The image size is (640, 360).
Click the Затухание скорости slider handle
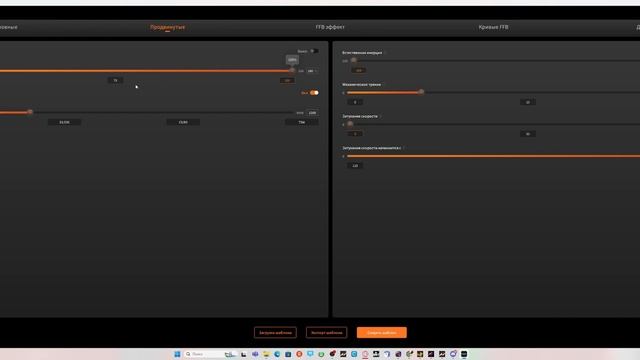click(x=350, y=124)
